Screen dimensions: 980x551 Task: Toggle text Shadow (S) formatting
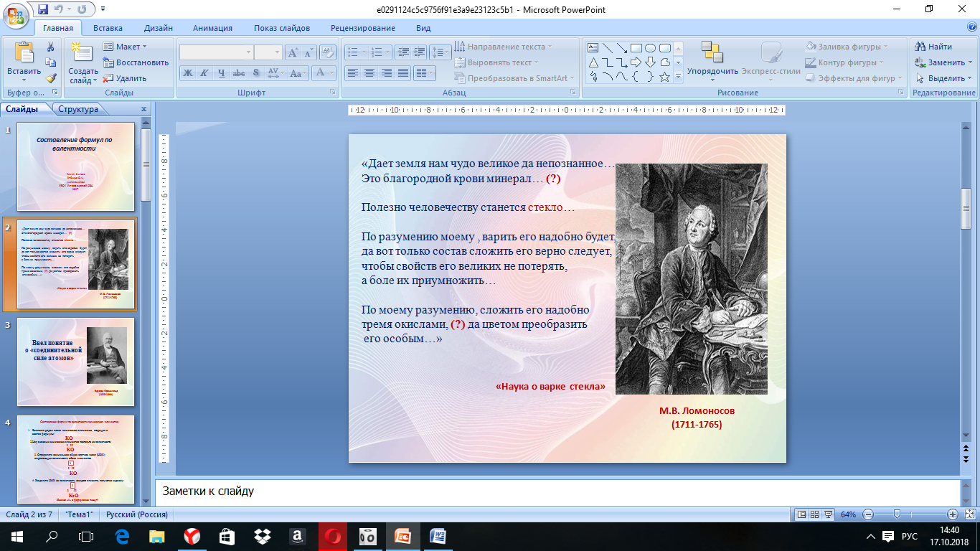click(x=256, y=73)
